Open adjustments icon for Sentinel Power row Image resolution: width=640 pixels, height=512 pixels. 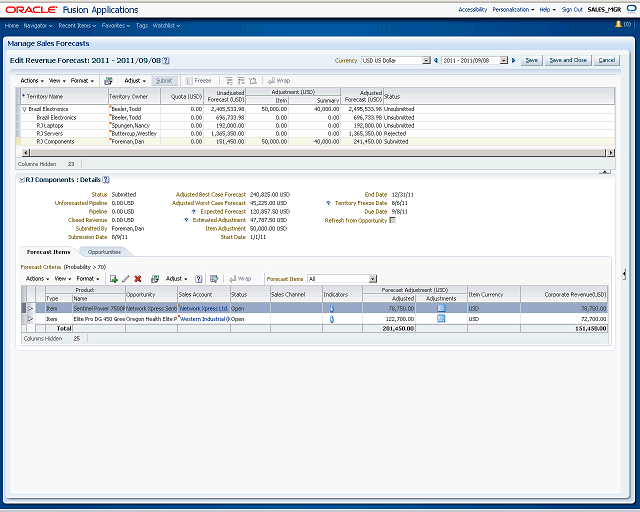pyautogui.click(x=441, y=308)
